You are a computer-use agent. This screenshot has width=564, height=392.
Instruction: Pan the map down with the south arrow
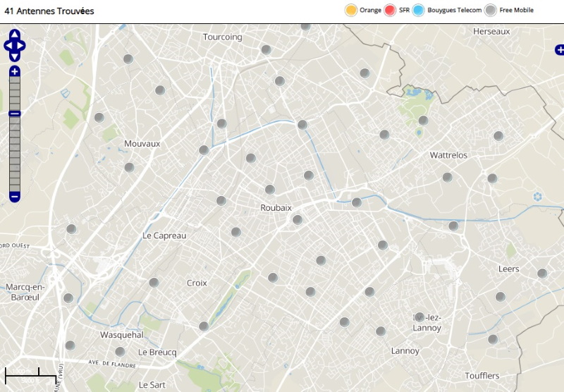15,56
